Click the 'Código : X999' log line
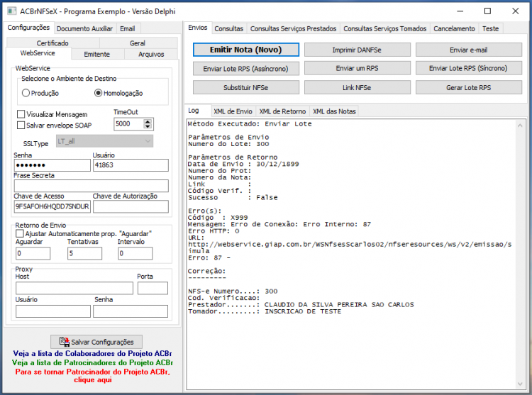532x395 pixels. point(218,218)
